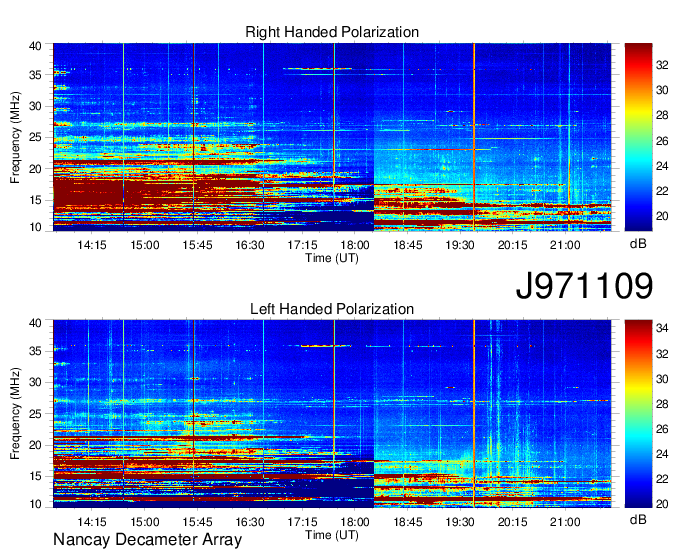This screenshot has width=680, height=552.
Task: Click the "Left Handed Polarization" plot title
Action: point(332,309)
